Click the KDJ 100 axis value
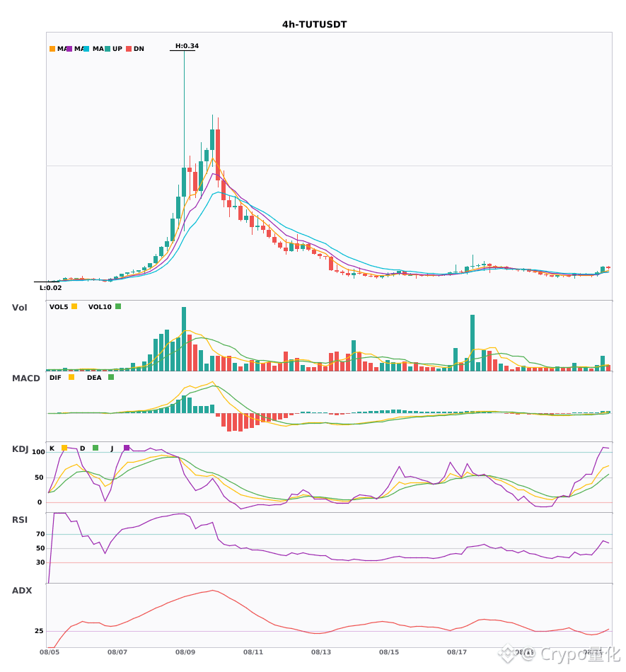Screen dimensions: 626x672 (x=39, y=452)
